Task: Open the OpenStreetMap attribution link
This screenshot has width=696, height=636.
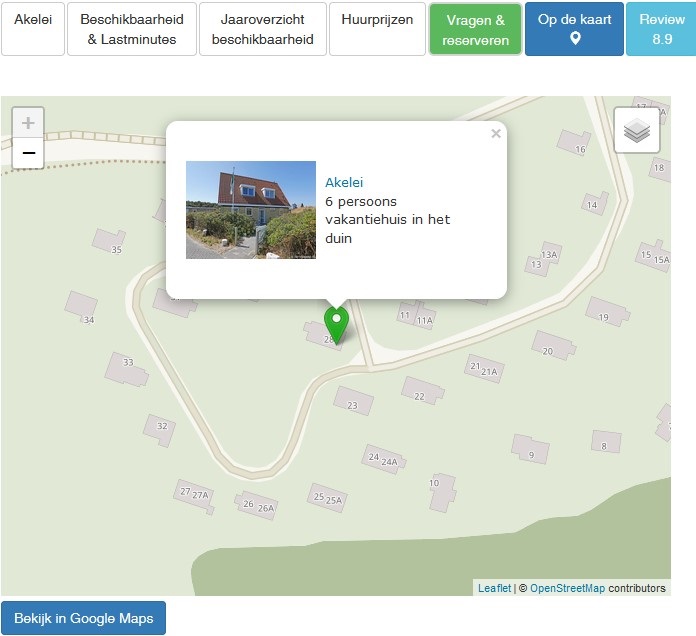Action: [567, 588]
